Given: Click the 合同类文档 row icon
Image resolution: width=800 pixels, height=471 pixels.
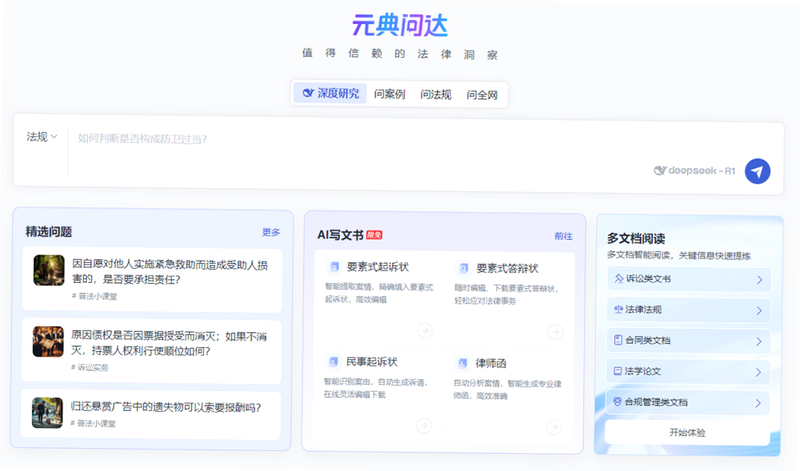Looking at the screenshot, I should (x=618, y=340).
